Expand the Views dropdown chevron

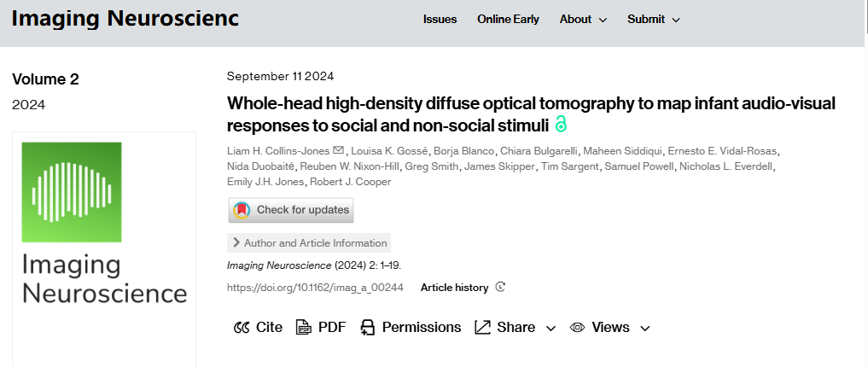click(644, 329)
